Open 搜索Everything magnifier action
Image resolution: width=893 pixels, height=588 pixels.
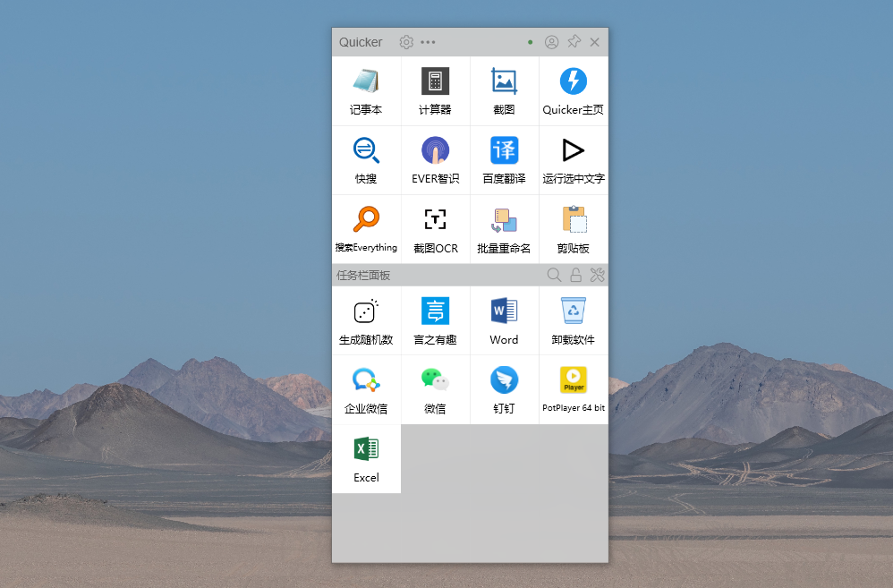[x=366, y=229]
